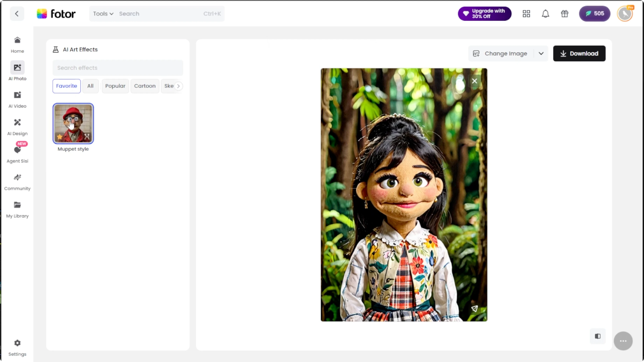Viewport: 644px width, 362px height.
Task: Show more effect categories with right chevron
Action: 178,86
